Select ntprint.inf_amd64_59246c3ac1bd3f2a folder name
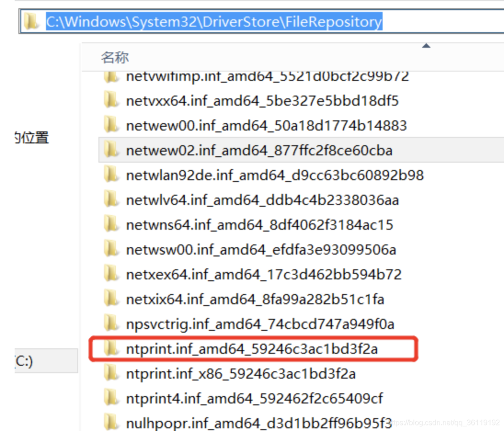This screenshot has height=431, width=504. [x=252, y=349]
